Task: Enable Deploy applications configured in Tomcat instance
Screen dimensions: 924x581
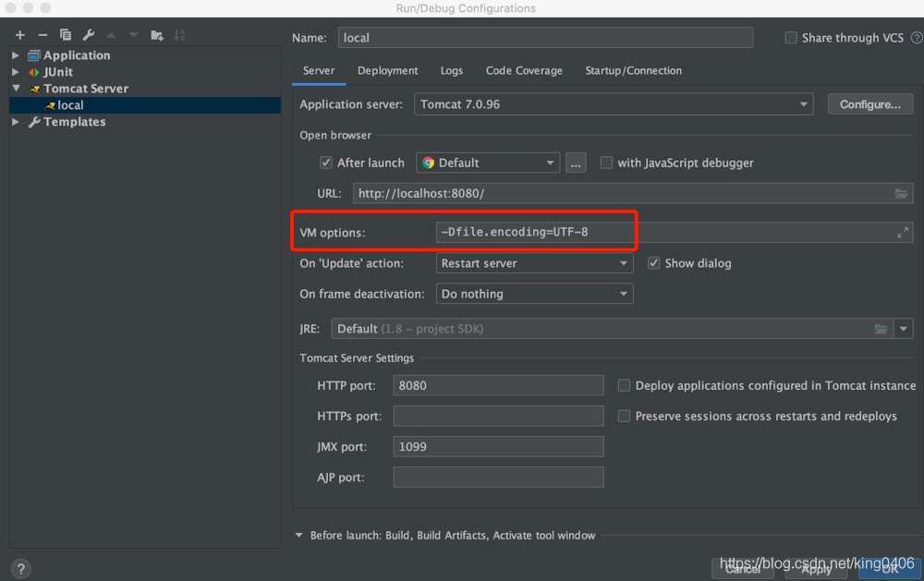Action: (624, 385)
